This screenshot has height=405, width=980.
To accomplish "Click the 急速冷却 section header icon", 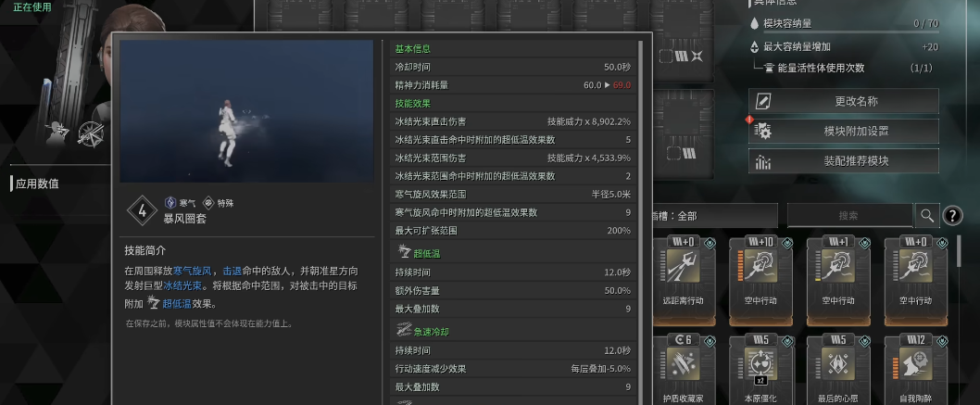I will click(404, 331).
